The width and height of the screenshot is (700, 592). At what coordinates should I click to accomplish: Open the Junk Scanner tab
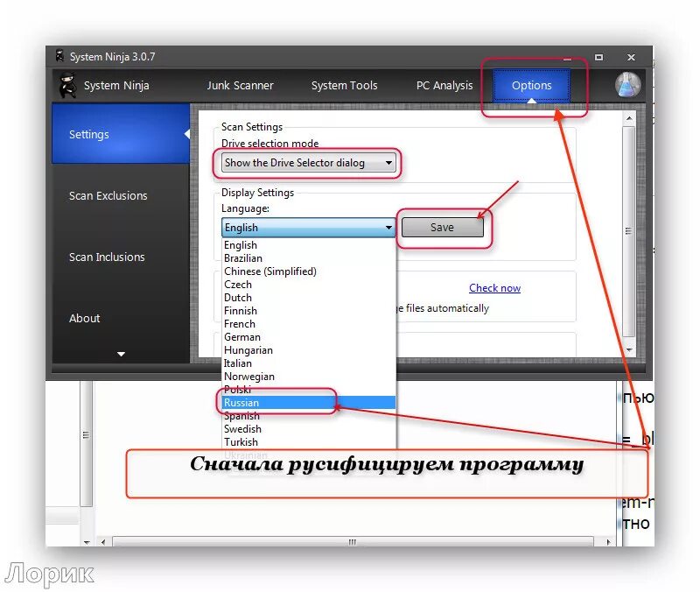click(240, 85)
